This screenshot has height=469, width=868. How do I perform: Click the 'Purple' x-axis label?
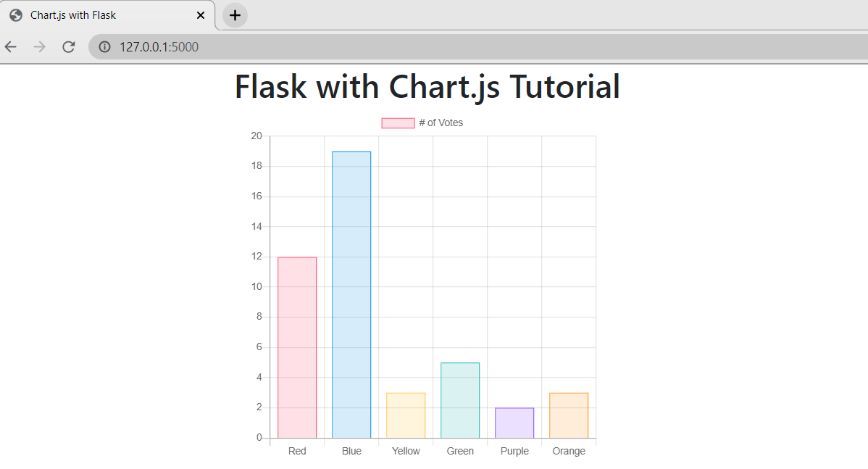tap(514, 452)
